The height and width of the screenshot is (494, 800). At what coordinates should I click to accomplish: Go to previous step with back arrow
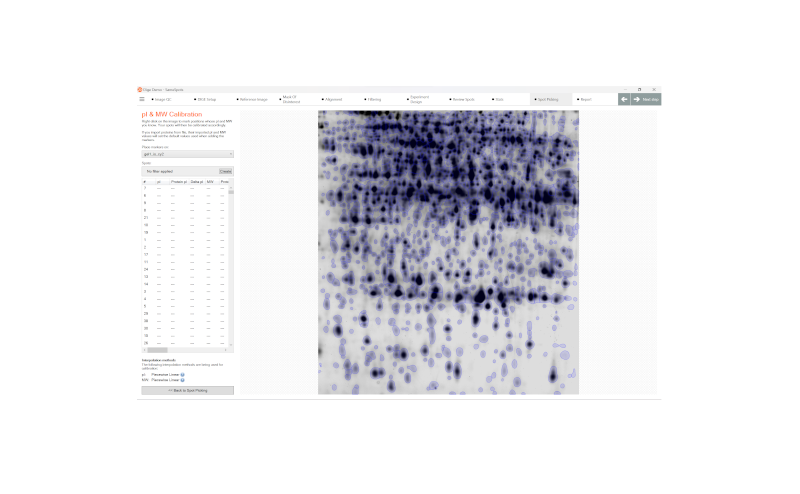tap(624, 99)
